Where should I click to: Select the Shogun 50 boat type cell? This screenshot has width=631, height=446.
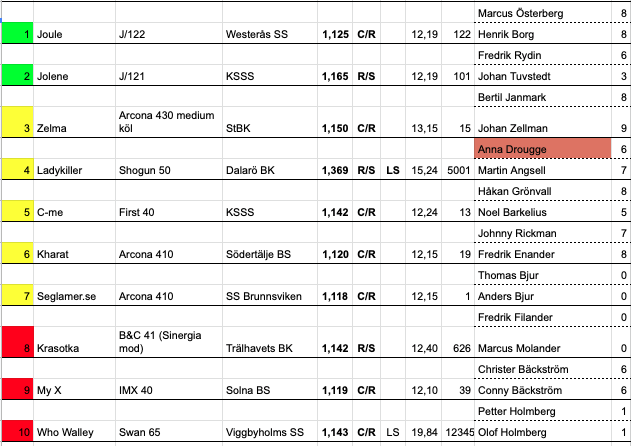[x=168, y=170]
